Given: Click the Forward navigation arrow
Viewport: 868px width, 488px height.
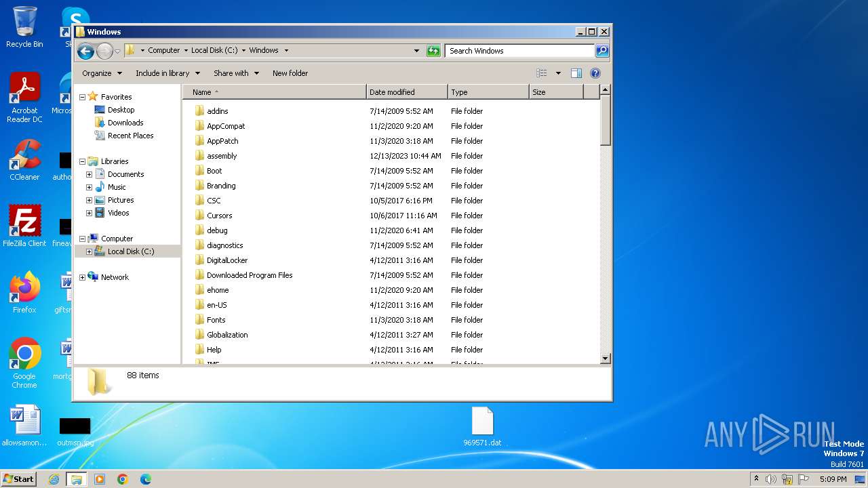Looking at the screenshot, I should point(104,51).
